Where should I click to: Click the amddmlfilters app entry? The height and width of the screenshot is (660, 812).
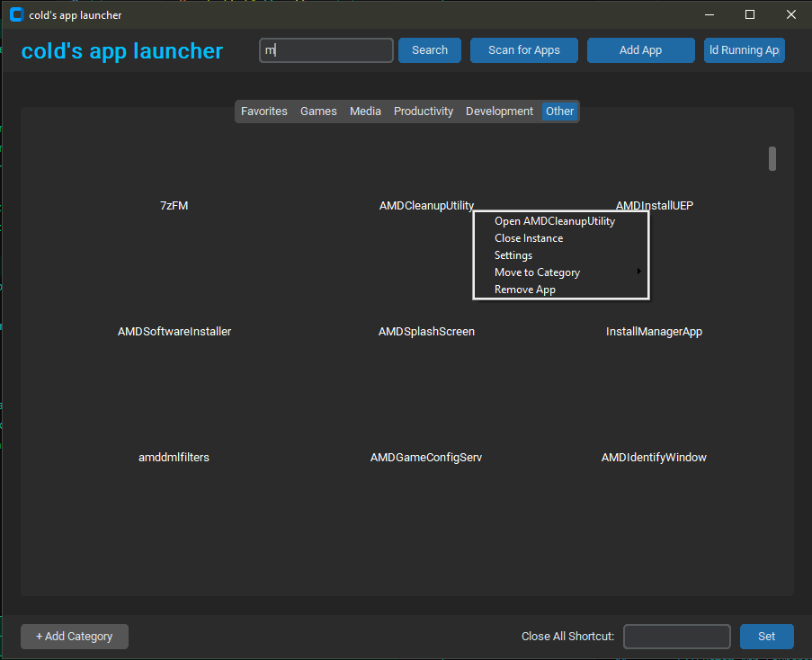tap(174, 457)
